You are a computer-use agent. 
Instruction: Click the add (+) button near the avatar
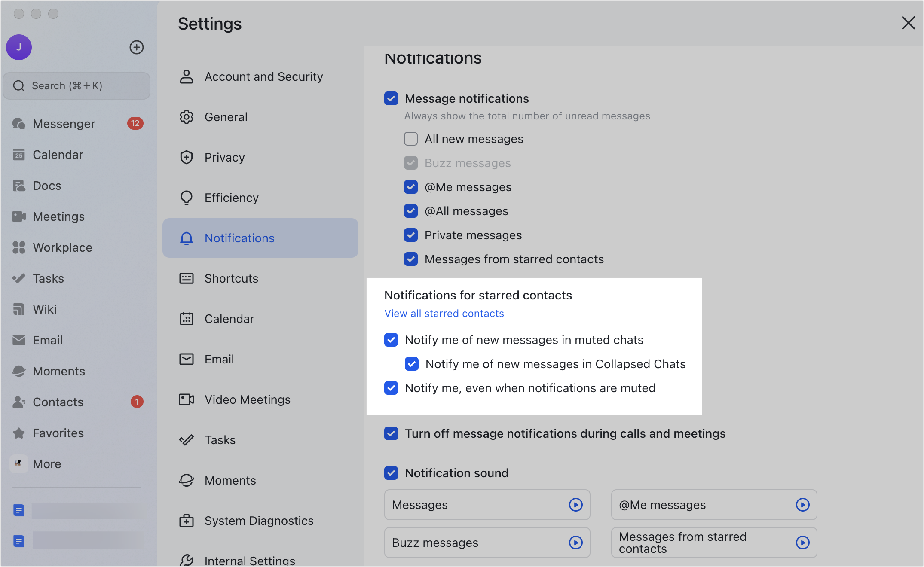(136, 47)
